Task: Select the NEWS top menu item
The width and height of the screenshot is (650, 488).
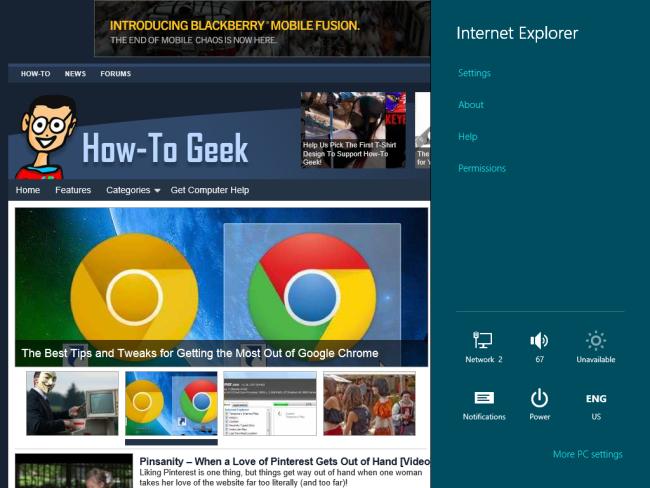Action: 75,74
